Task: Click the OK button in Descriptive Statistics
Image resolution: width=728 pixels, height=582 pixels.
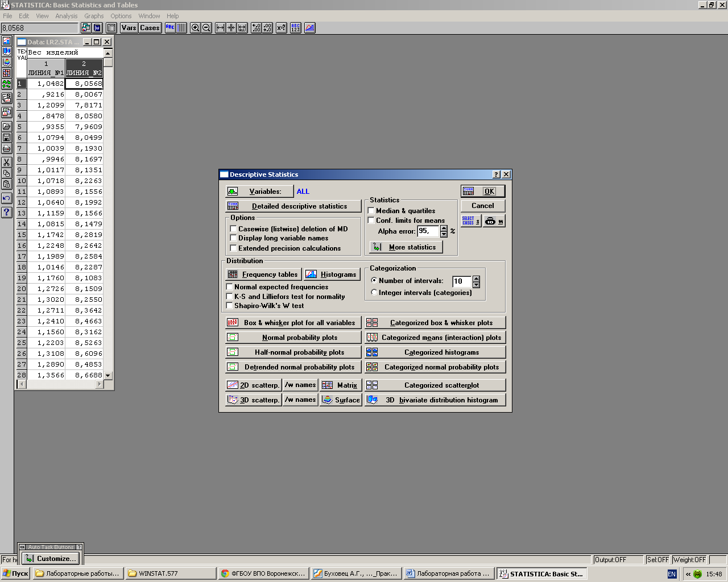Action: coord(483,192)
